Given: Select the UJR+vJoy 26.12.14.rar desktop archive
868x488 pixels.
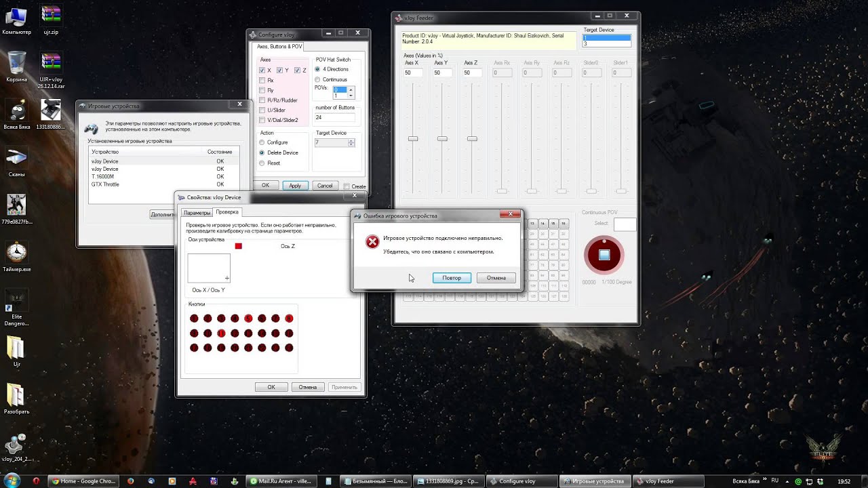Looking at the screenshot, I should [x=51, y=70].
